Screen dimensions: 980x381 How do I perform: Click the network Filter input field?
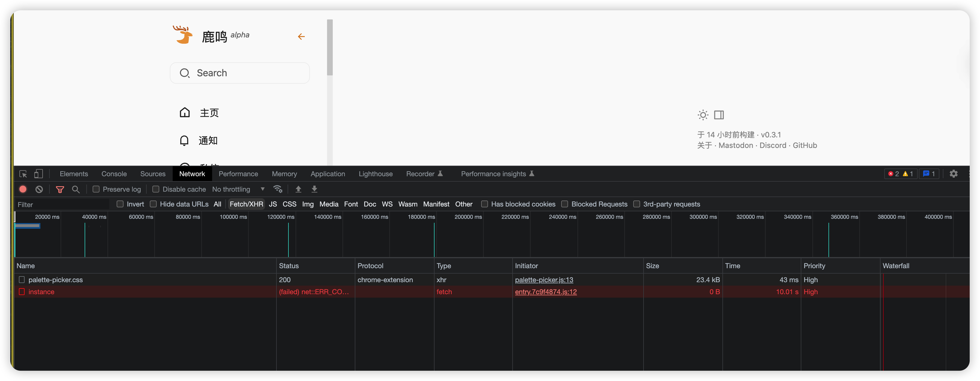(x=61, y=204)
